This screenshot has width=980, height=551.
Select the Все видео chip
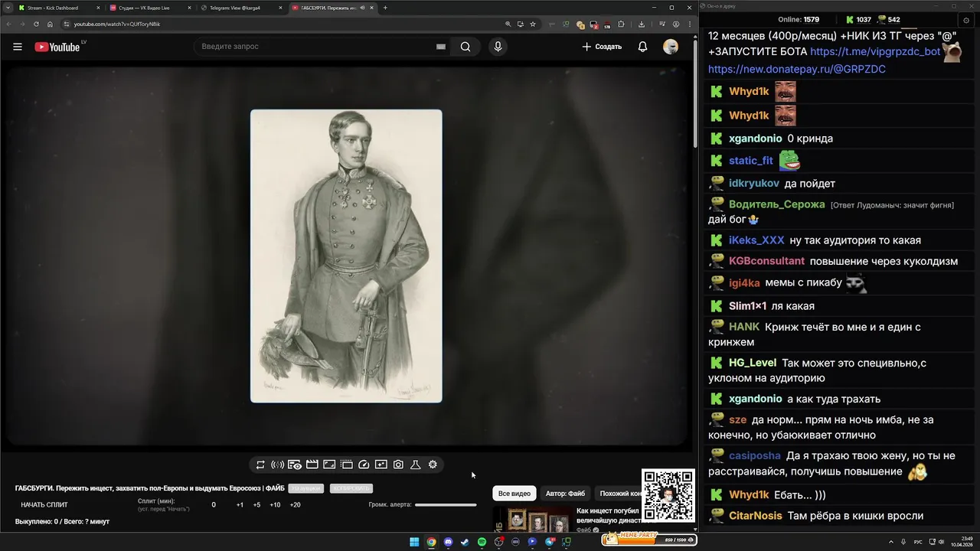tap(514, 494)
